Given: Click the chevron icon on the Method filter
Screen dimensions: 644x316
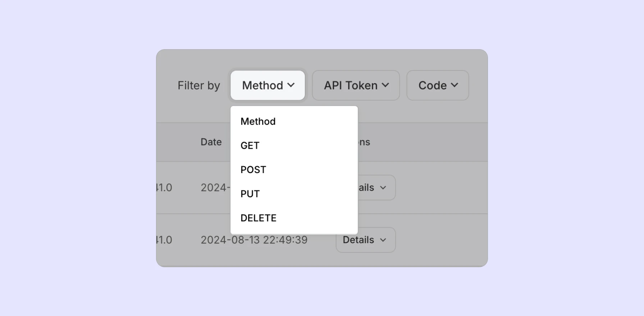Looking at the screenshot, I should point(291,85).
